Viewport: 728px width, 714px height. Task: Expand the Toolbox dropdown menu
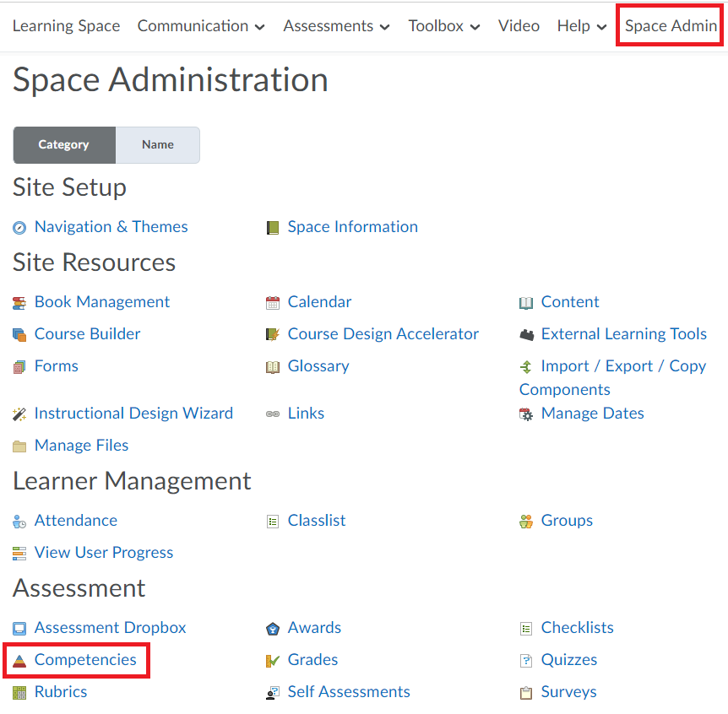[x=444, y=26]
